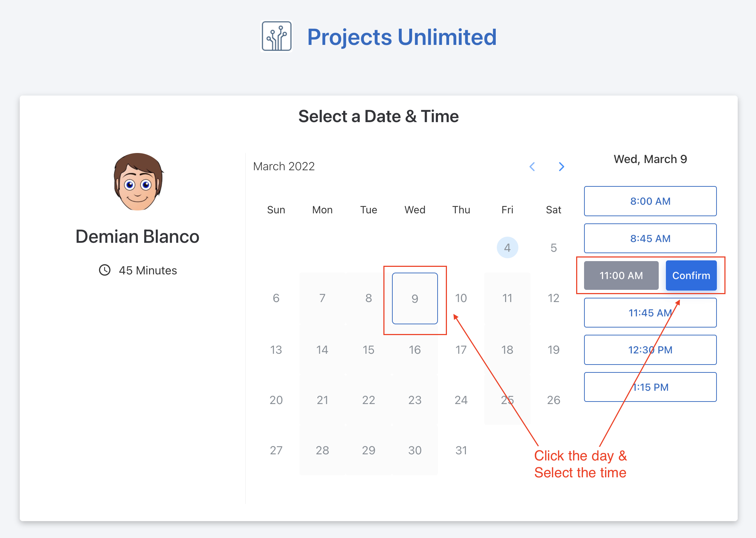Go to previous month with left chevron
The height and width of the screenshot is (538, 756).
(x=532, y=167)
